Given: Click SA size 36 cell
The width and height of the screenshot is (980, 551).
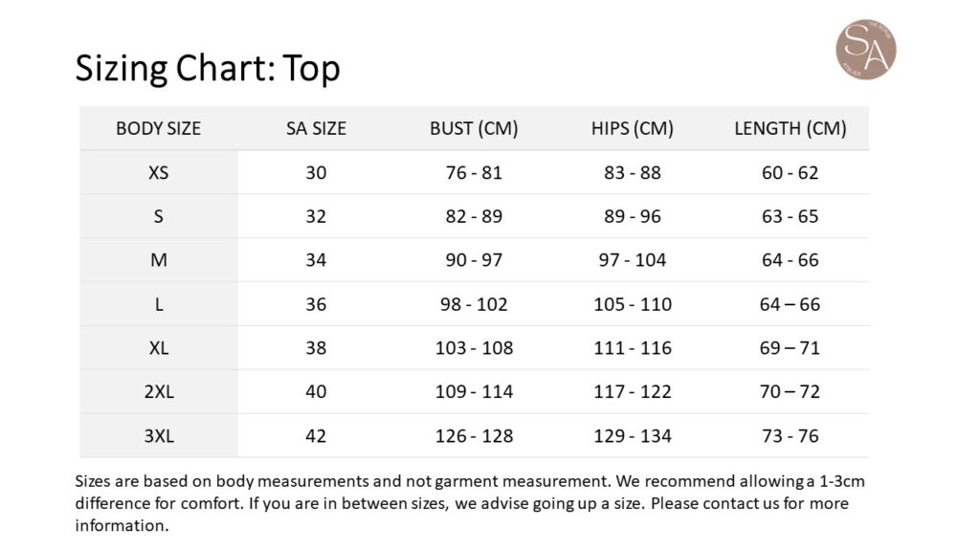Looking at the screenshot, I should [316, 304].
